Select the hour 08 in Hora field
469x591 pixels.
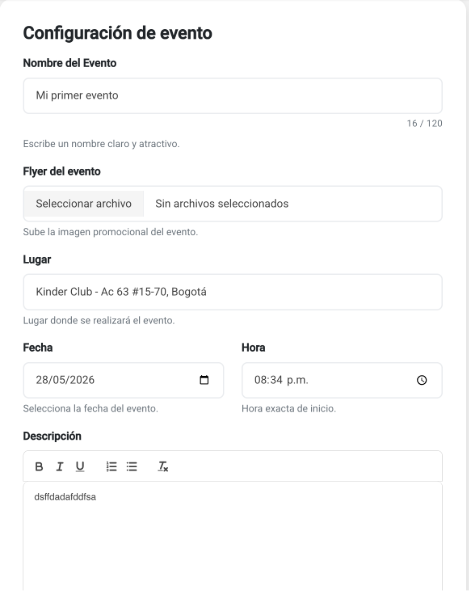[261, 380]
